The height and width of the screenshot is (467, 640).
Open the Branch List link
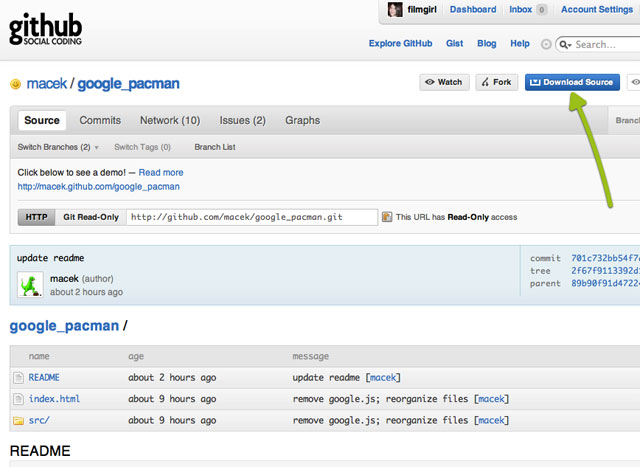[x=215, y=147]
